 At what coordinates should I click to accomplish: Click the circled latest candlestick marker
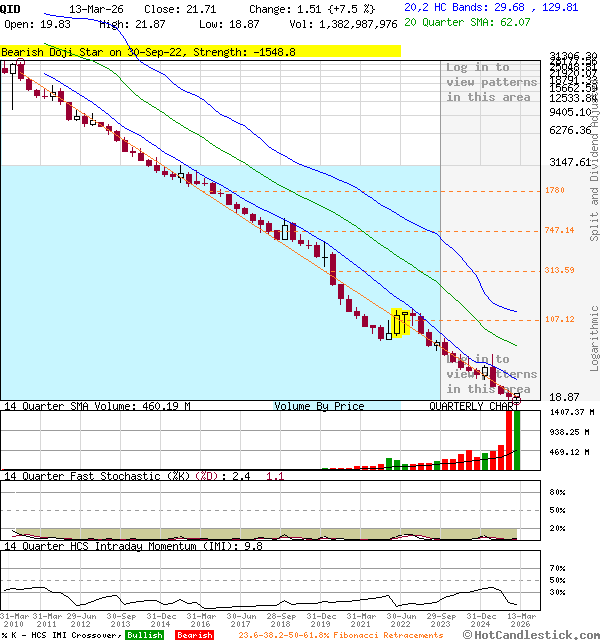(x=516, y=398)
